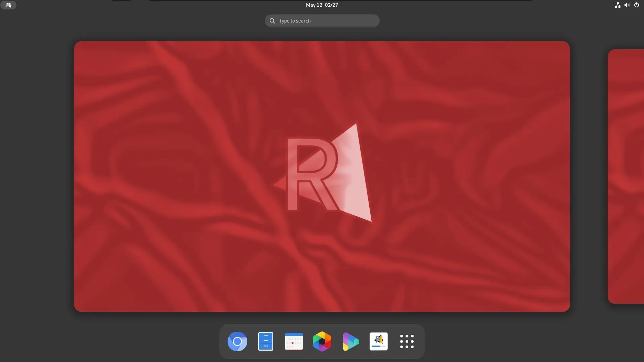Image resolution: width=644 pixels, height=362 pixels.
Task: Click the clock time in the top bar
Action: pos(332,5)
